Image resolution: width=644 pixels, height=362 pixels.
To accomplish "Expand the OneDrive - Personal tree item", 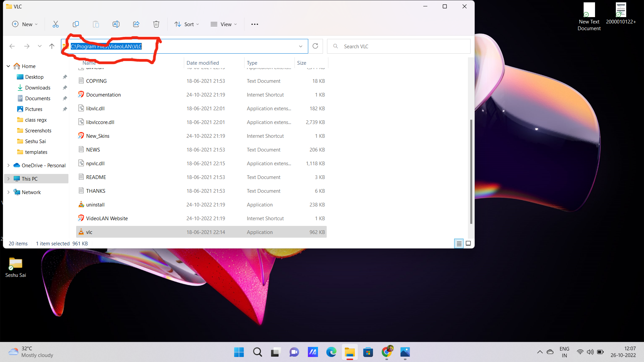I will point(8,165).
